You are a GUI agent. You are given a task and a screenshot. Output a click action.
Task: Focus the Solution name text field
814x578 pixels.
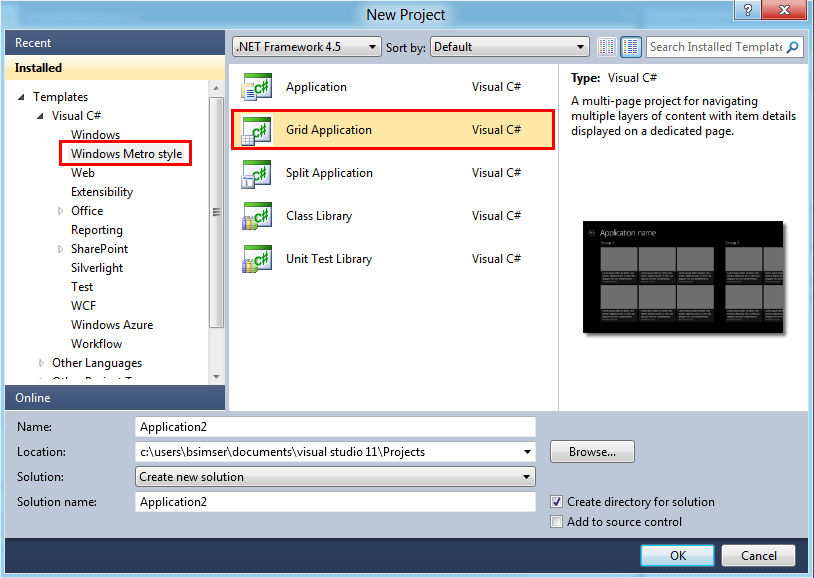(x=335, y=502)
